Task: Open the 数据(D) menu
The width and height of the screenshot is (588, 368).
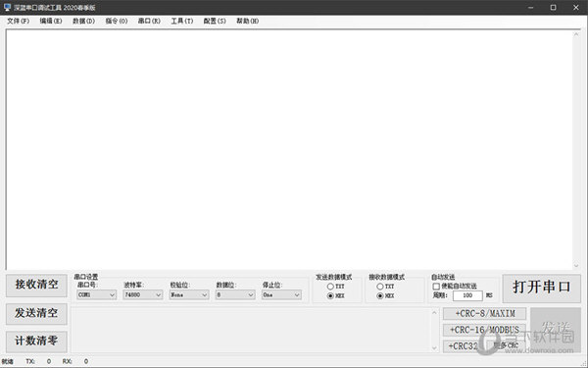Action: pyautogui.click(x=83, y=21)
